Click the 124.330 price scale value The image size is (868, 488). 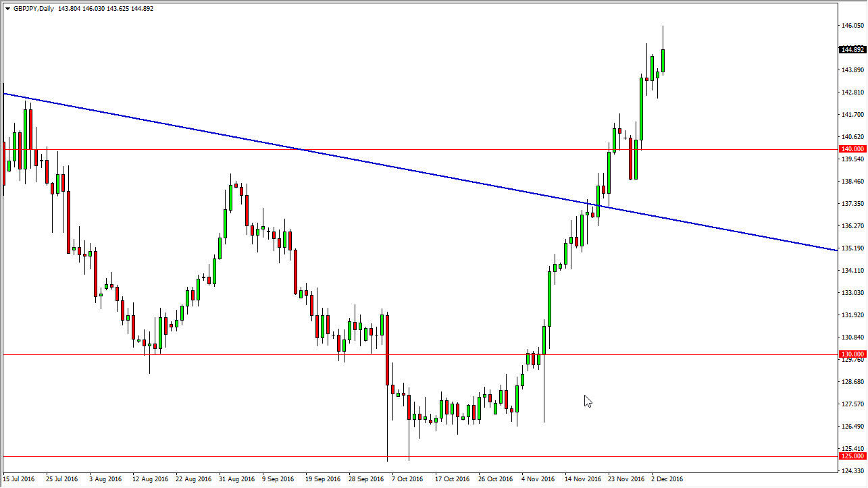tap(852, 470)
